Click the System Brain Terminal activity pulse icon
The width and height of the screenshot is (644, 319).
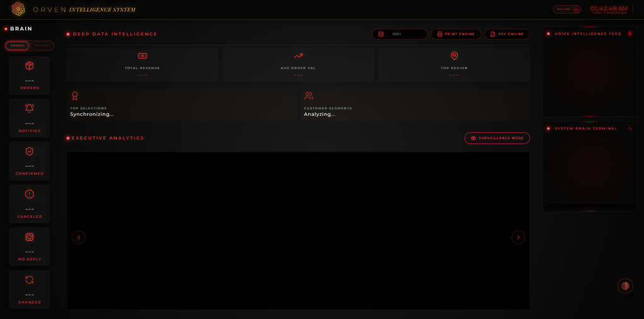pos(630,128)
